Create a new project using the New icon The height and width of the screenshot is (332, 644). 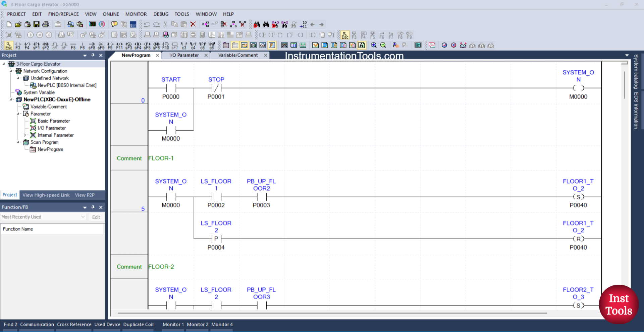(9, 24)
